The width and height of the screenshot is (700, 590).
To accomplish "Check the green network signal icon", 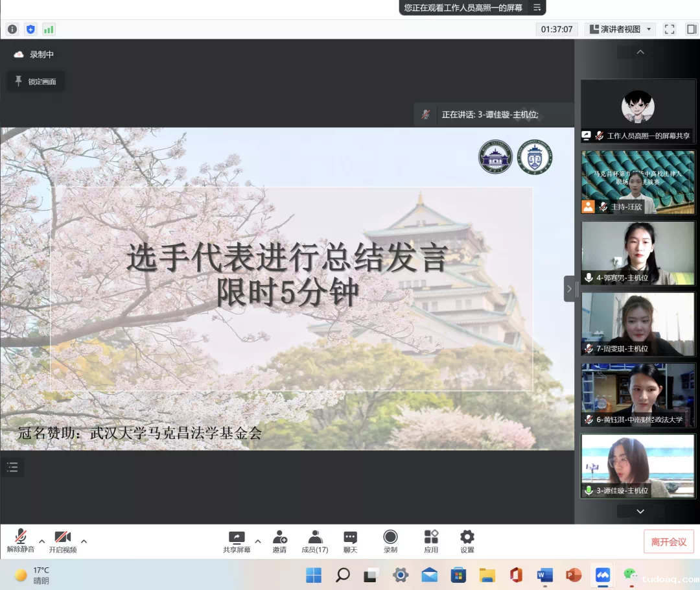I will (x=49, y=29).
